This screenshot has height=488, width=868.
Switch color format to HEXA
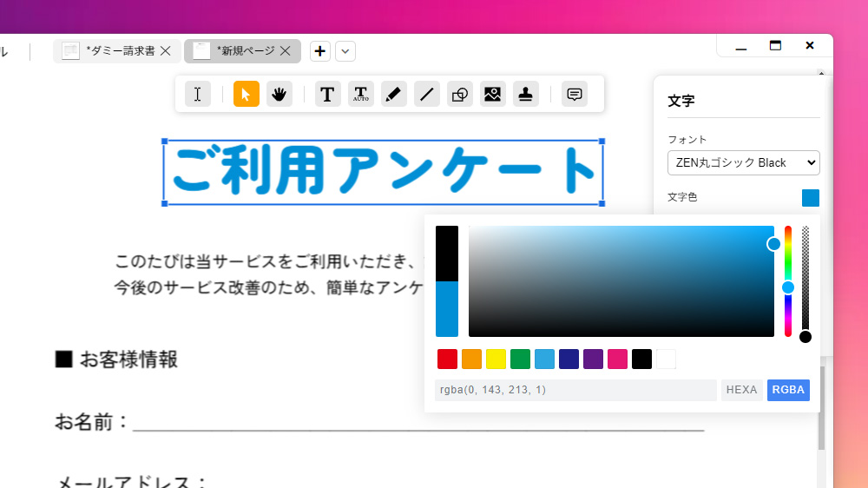click(x=741, y=390)
